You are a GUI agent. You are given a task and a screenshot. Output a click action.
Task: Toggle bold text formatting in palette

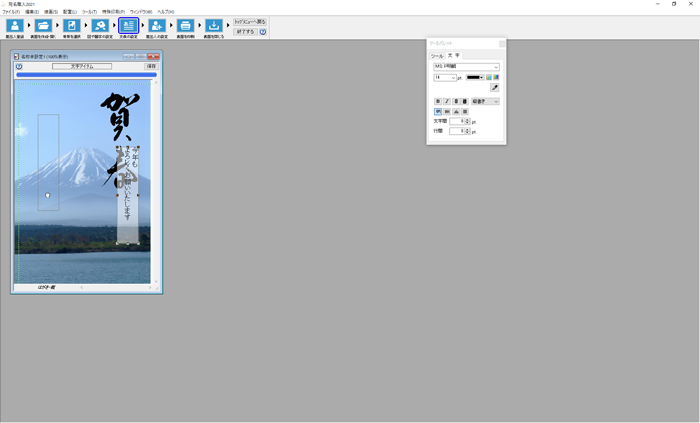(437, 101)
